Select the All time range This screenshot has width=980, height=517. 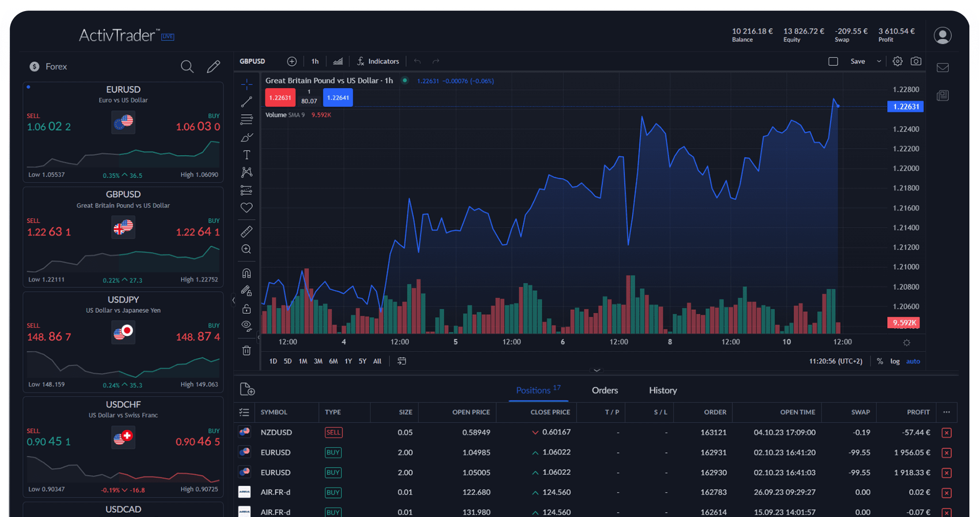click(x=377, y=361)
